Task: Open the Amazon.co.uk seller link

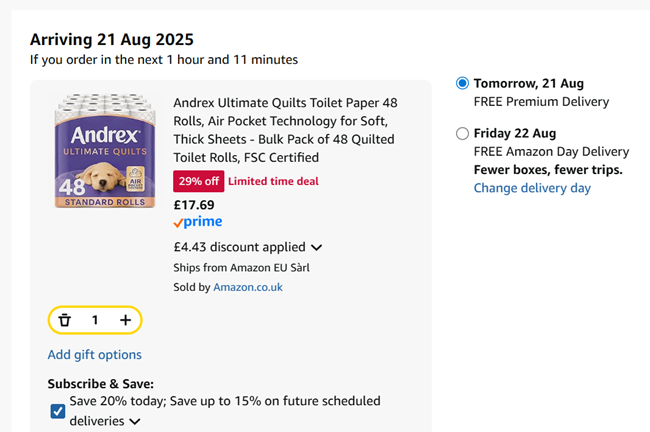Action: (248, 287)
